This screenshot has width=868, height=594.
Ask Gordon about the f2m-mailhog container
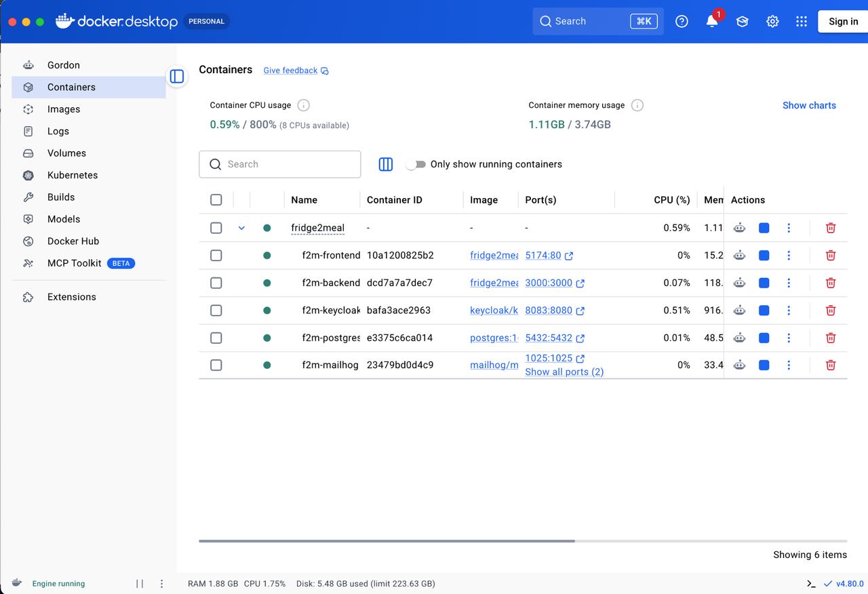tap(739, 365)
